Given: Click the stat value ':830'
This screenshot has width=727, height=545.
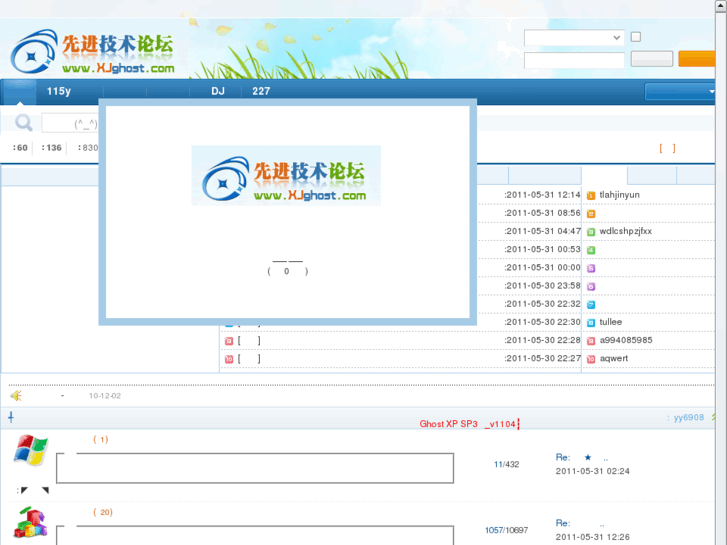Looking at the screenshot, I should pyautogui.click(x=88, y=147).
